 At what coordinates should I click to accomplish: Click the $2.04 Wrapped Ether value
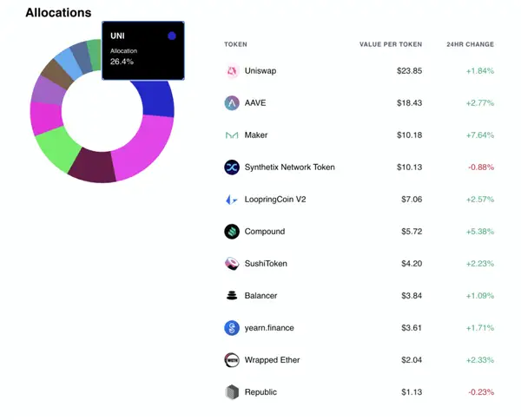(x=412, y=360)
